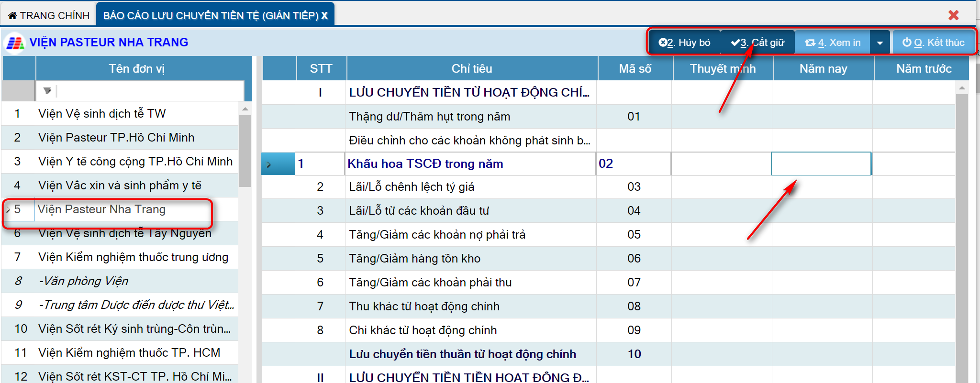Select the Văn phòng Viện sub-unit
Viewport: 980px width, 383px height.
pyautogui.click(x=83, y=281)
